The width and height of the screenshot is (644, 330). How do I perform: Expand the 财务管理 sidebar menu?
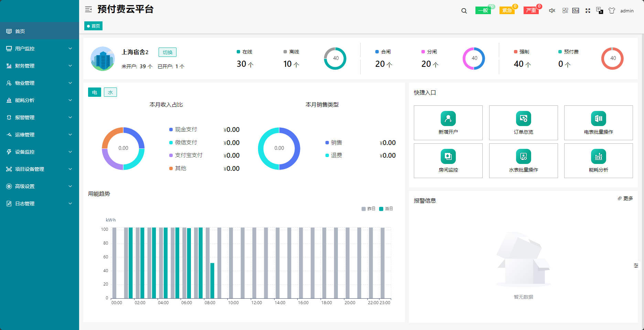(x=39, y=66)
